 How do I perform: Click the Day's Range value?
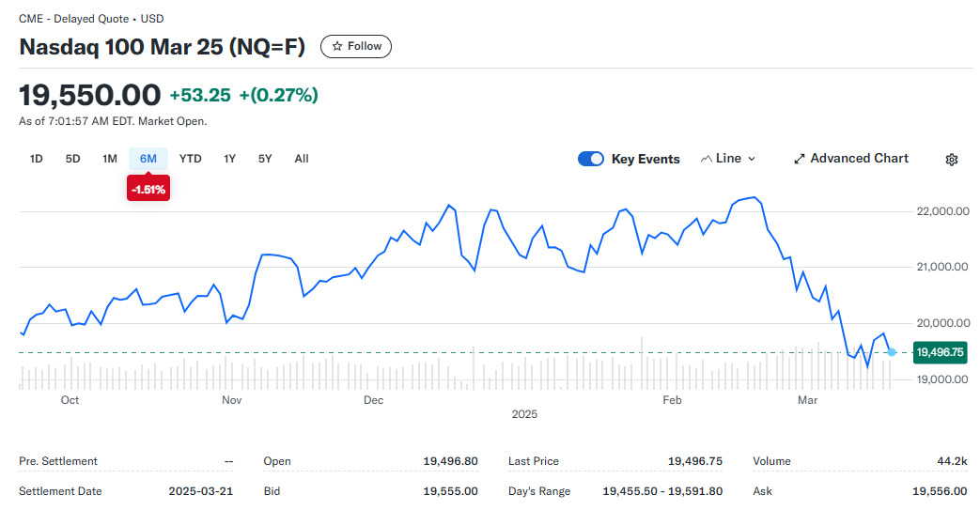click(x=662, y=491)
